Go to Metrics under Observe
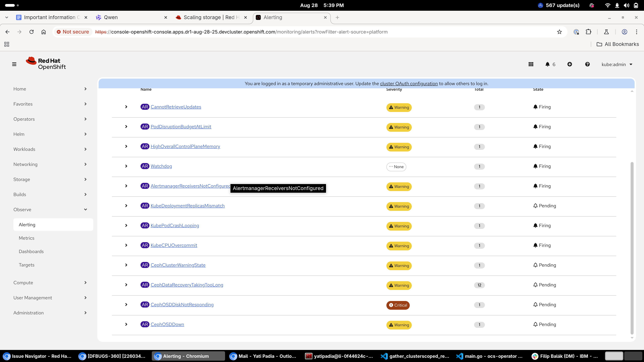Screen dimensions: 644x362 (x=26, y=238)
